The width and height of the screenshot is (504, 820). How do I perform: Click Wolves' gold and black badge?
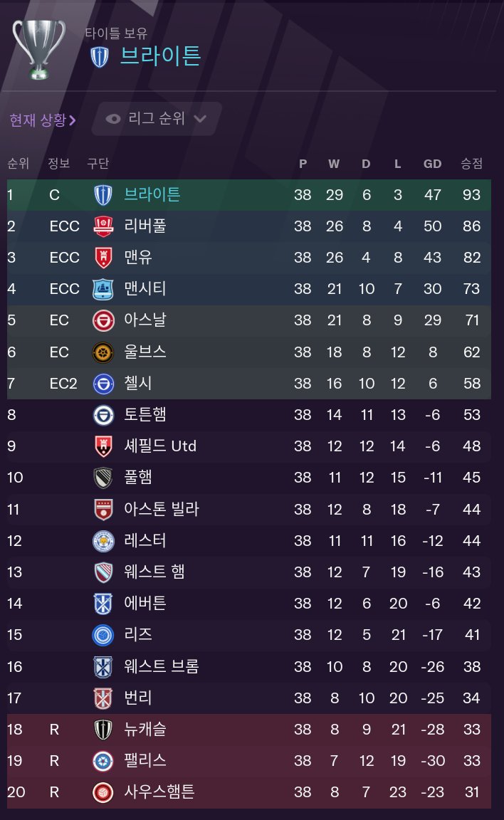pyautogui.click(x=103, y=352)
